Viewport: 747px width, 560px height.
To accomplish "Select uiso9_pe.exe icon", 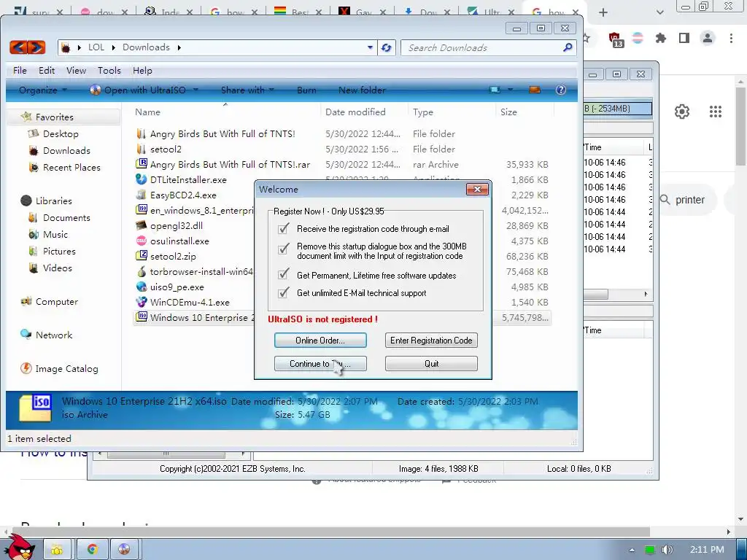I will pyautogui.click(x=141, y=287).
